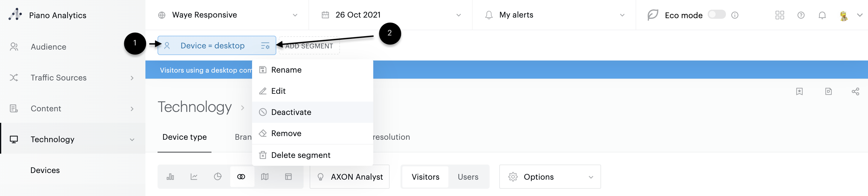Select the bar chart view icon
The image size is (868, 196).
pyautogui.click(x=170, y=177)
